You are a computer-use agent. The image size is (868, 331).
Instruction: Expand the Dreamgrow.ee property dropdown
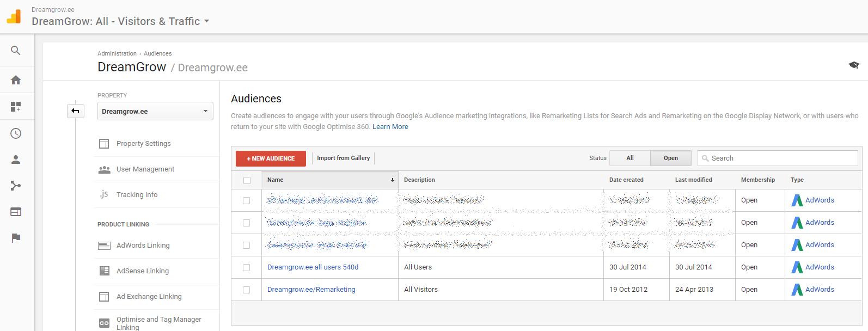pyautogui.click(x=155, y=111)
